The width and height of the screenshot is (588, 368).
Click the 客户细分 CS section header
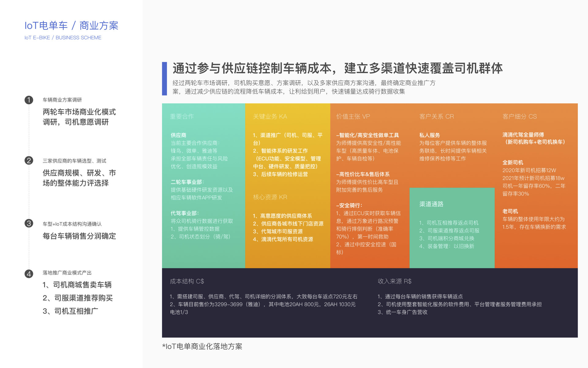click(519, 117)
